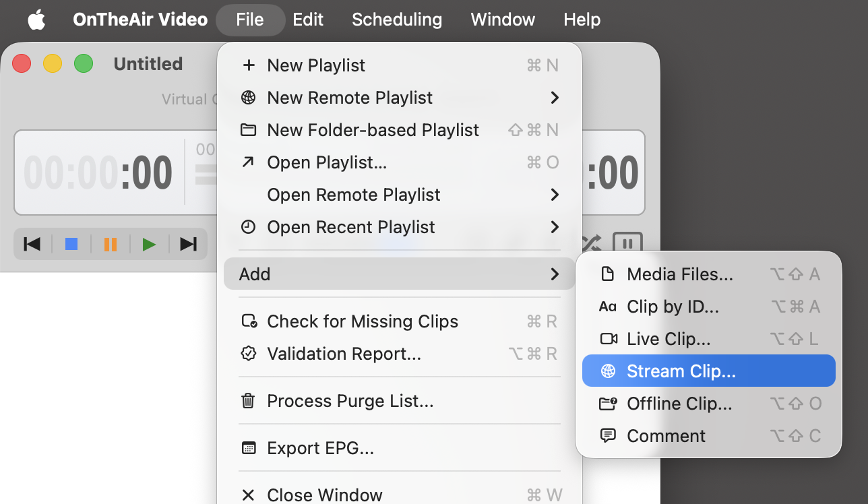Click the Comment speech bubble icon
Image resolution: width=868 pixels, height=504 pixels.
[x=608, y=436]
